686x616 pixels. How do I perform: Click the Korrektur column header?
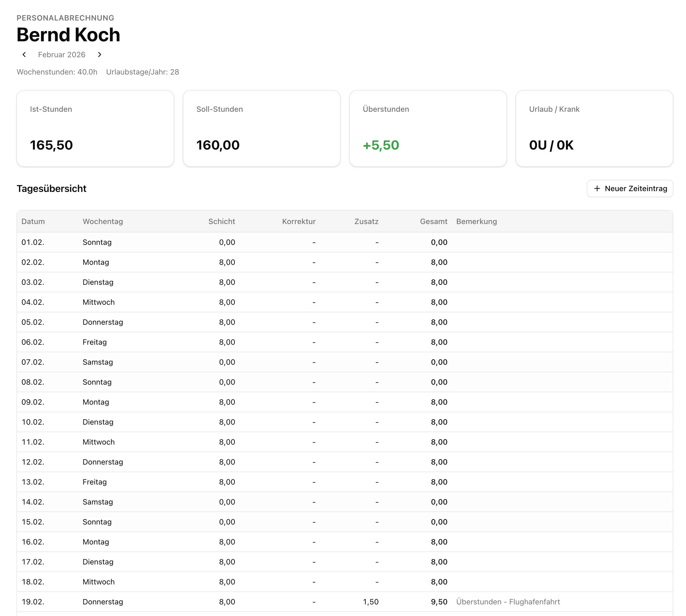click(x=299, y=221)
